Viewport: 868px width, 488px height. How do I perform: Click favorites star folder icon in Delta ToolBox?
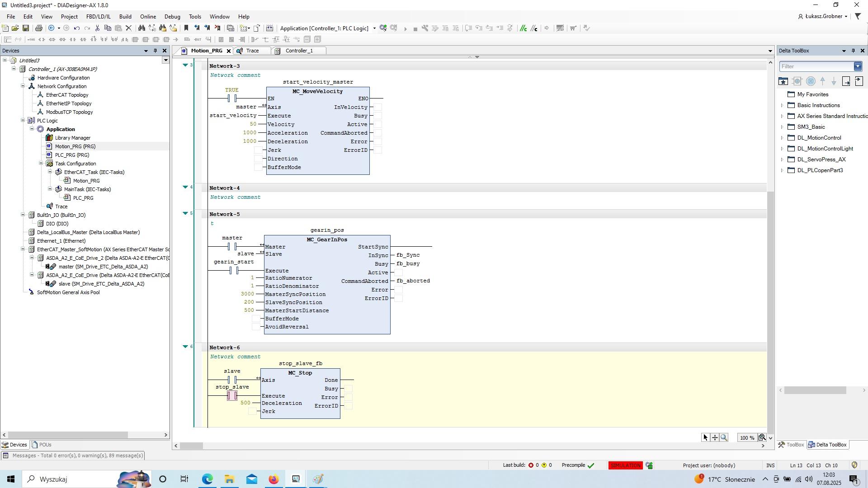tap(783, 81)
